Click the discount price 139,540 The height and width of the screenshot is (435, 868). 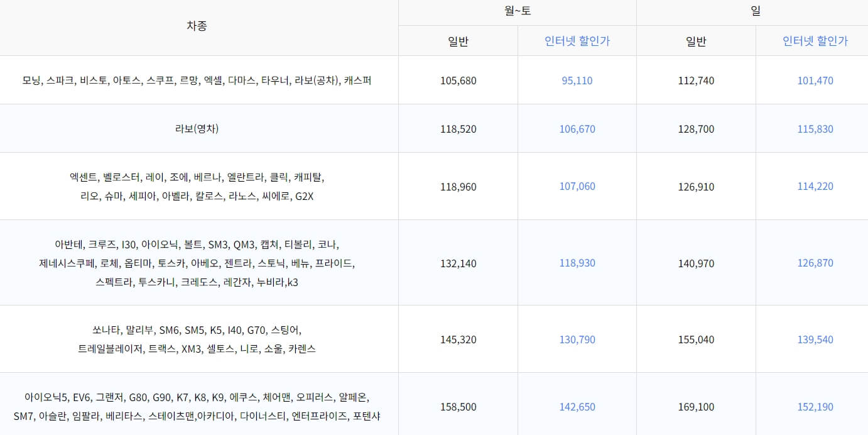(x=815, y=339)
